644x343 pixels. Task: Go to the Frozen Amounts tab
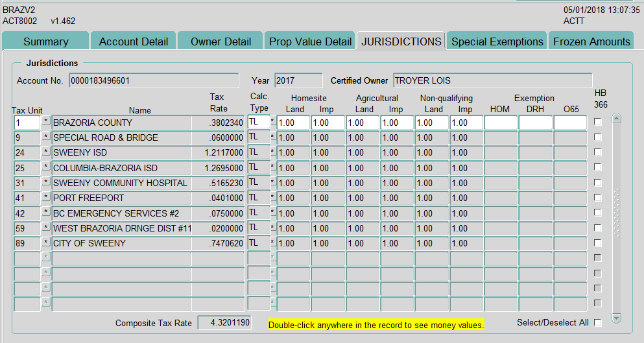591,41
